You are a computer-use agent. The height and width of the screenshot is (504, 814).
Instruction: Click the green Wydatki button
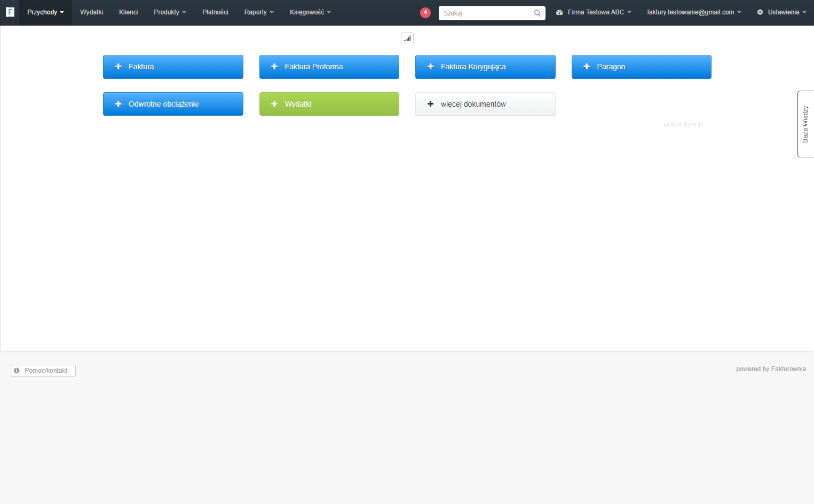[x=329, y=104]
